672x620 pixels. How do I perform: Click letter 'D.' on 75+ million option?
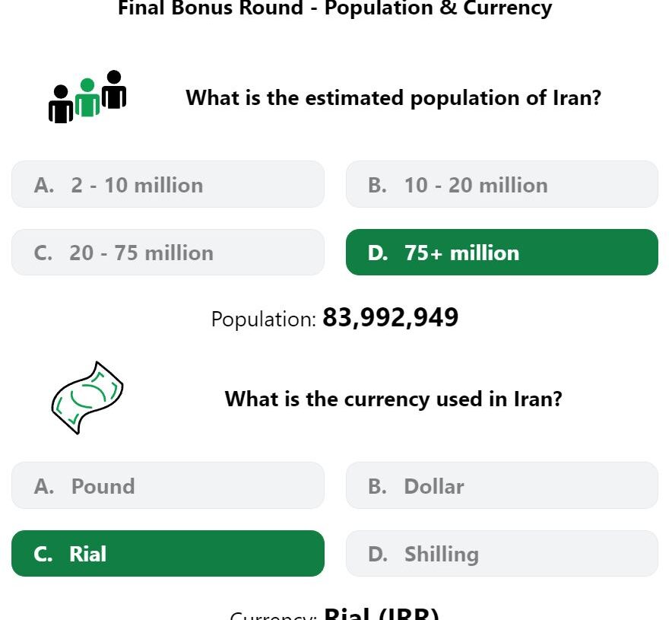click(x=378, y=253)
